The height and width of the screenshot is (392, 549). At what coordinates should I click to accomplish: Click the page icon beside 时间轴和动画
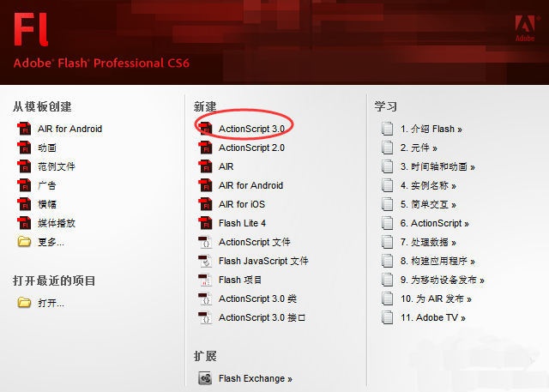click(x=387, y=166)
